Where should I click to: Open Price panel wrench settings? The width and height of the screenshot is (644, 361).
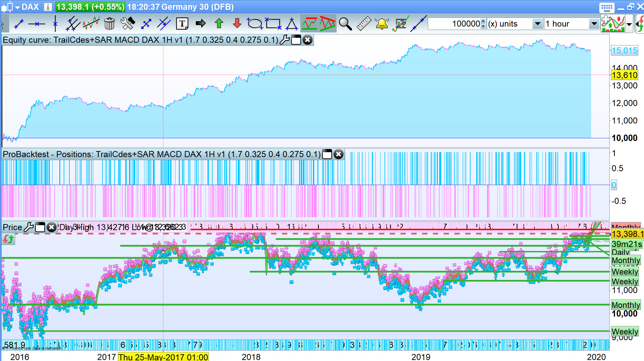coord(29,227)
